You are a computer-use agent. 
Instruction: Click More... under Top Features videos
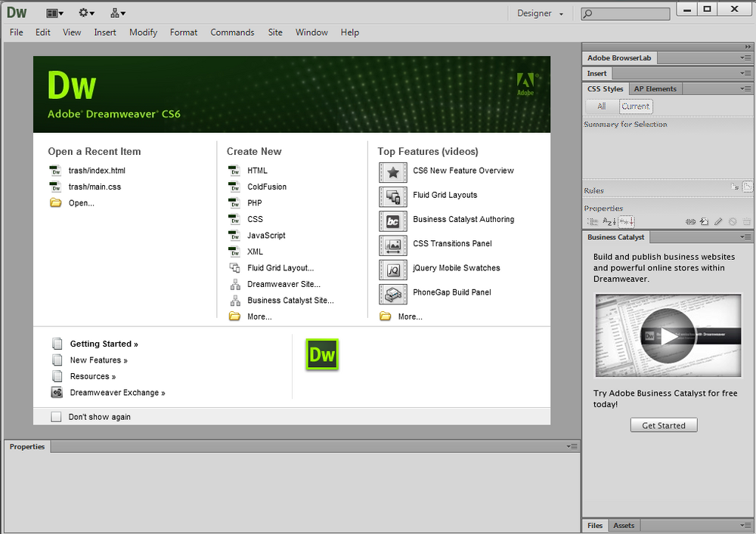tap(410, 316)
